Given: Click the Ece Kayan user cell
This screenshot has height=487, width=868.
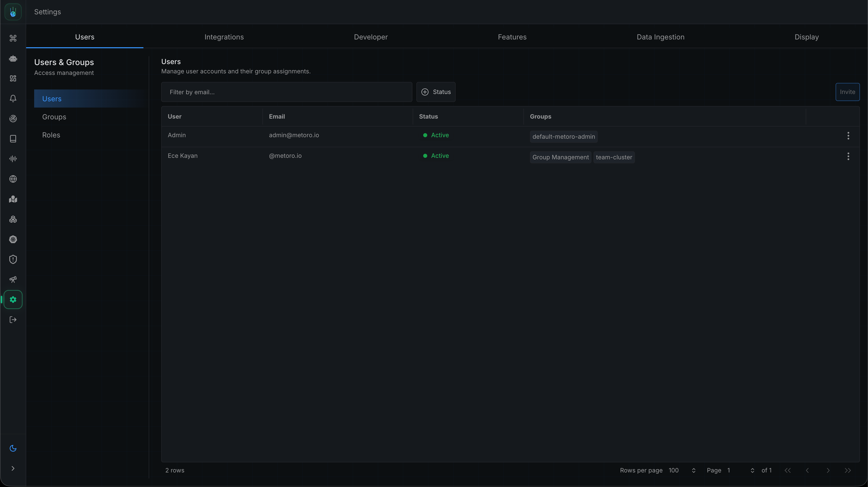Looking at the screenshot, I should pyautogui.click(x=183, y=156).
